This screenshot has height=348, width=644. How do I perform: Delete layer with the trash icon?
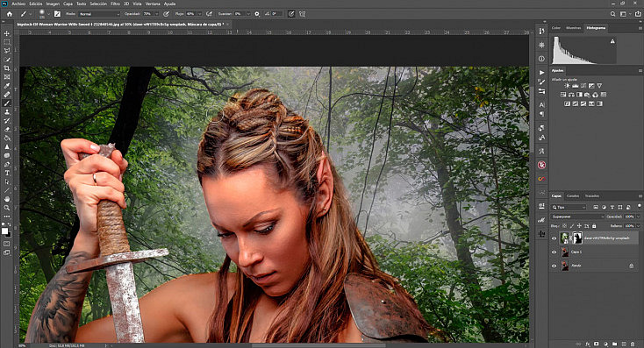633,344
